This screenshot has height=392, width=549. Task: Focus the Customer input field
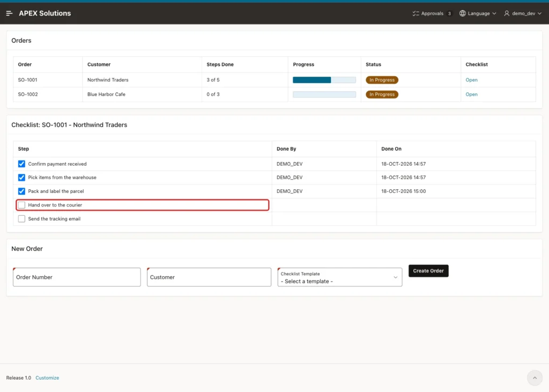pos(209,277)
